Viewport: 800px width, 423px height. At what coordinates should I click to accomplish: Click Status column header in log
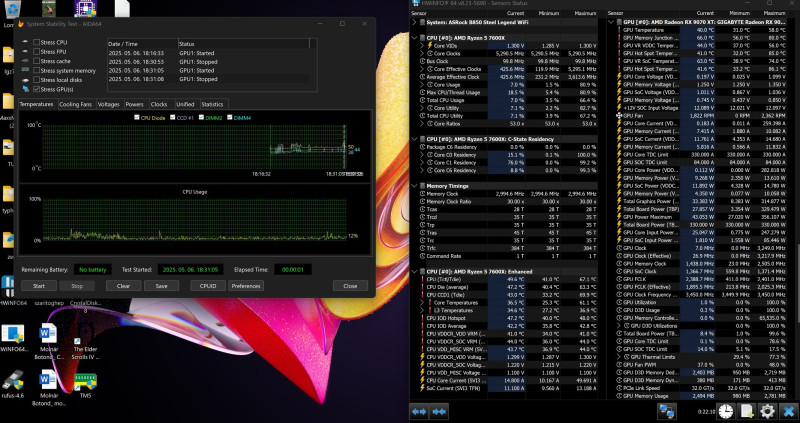point(244,44)
